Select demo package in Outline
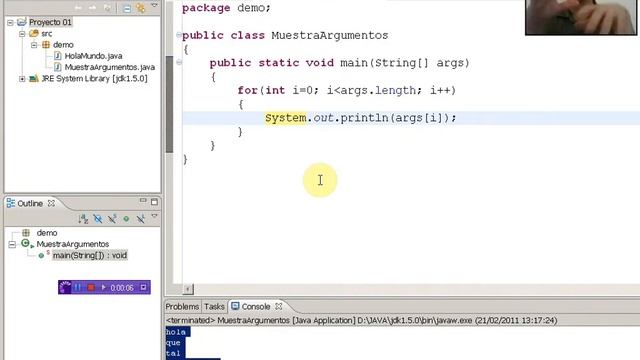The image size is (640, 360). (47, 233)
